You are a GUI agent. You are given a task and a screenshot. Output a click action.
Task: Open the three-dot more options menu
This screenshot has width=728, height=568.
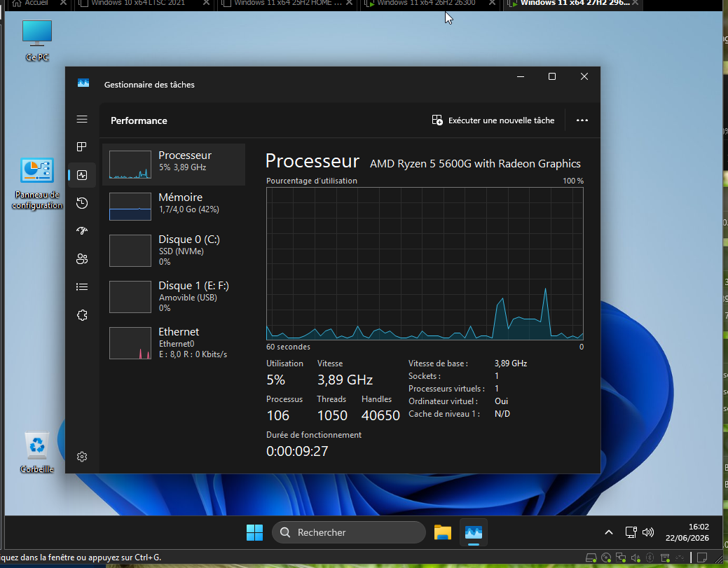(582, 120)
